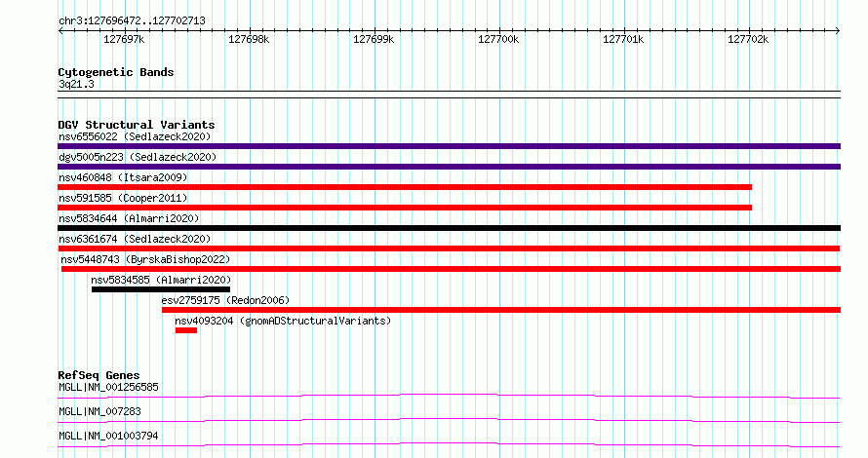Click the chr3:127696472..127702713 region label

click(132, 20)
